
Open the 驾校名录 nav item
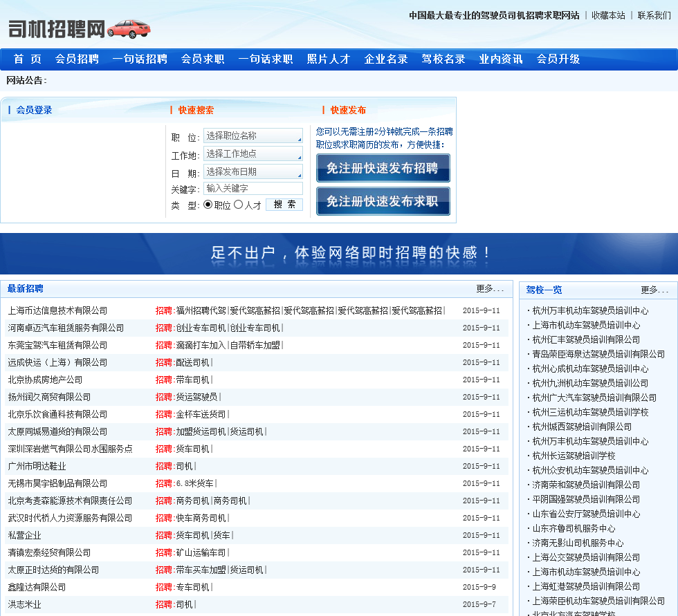(x=443, y=59)
